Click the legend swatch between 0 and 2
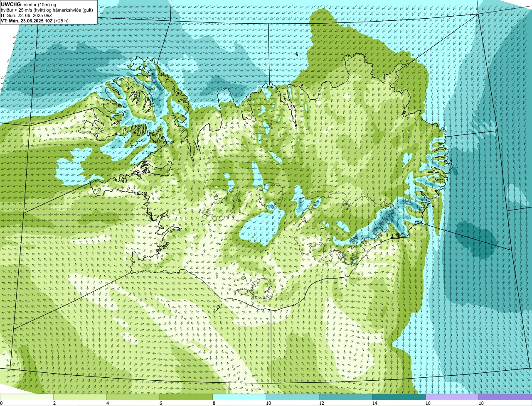This screenshot has height=406, width=532. tap(27, 397)
